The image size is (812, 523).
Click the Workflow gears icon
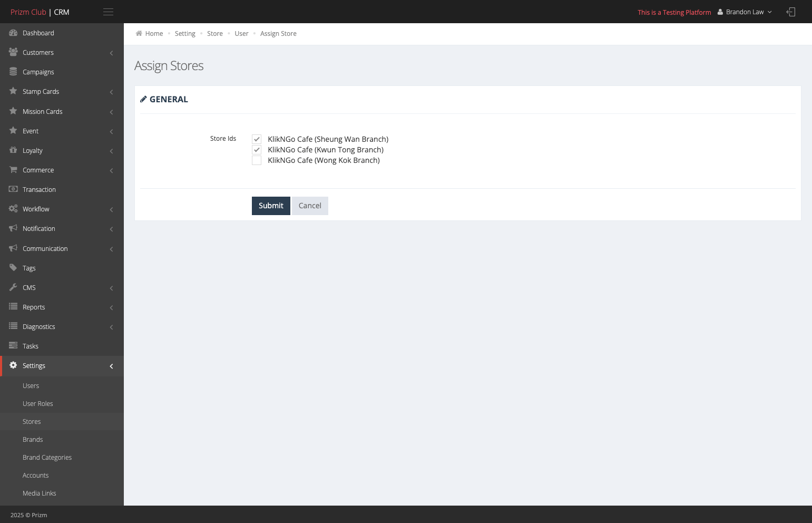pyautogui.click(x=13, y=209)
